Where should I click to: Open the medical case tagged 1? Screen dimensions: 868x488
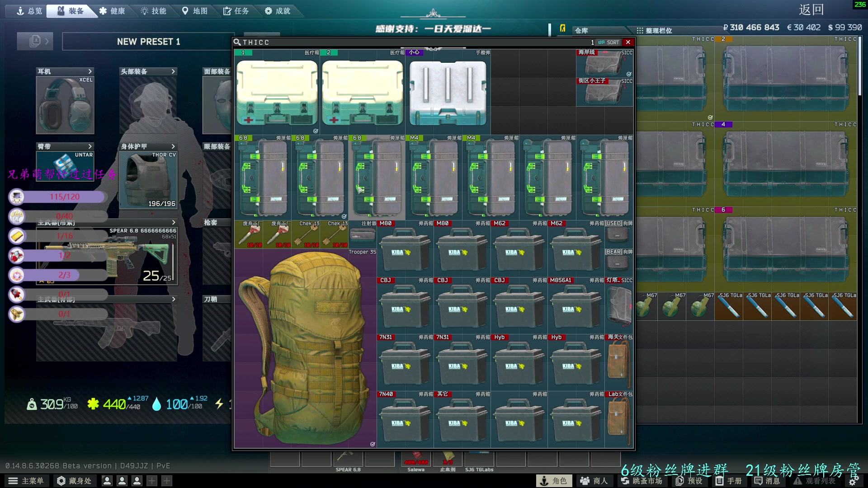[x=277, y=92]
